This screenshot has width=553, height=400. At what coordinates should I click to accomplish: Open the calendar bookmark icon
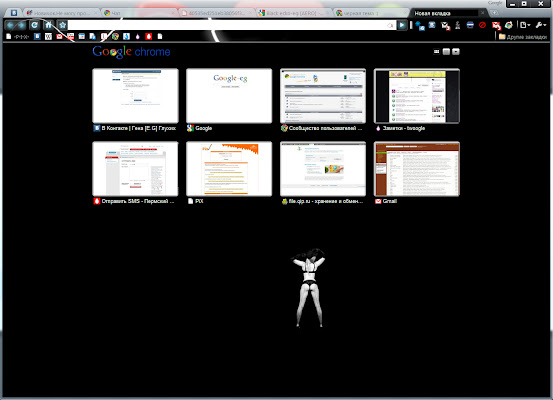(x=81, y=36)
